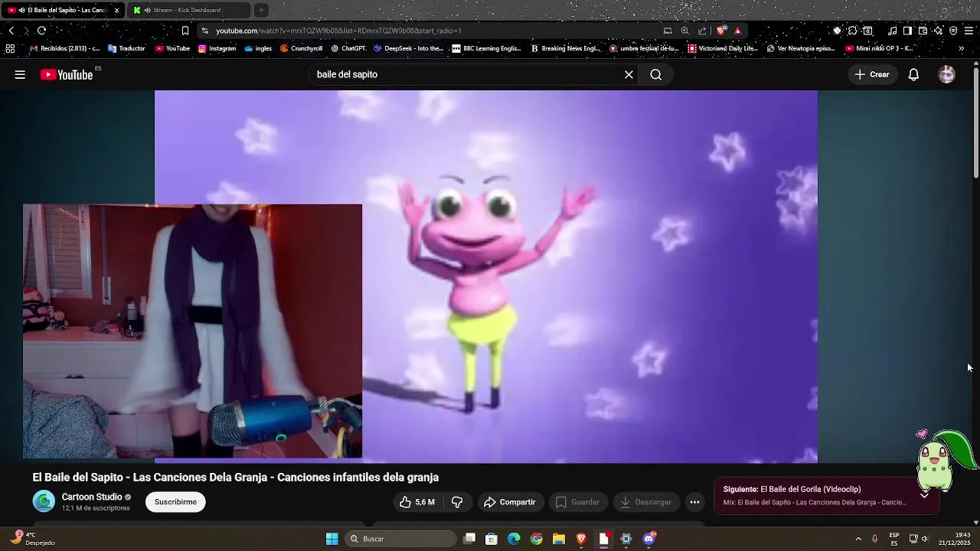Click the zoom magnifier in address bar
980x551 pixels.
[684, 31]
